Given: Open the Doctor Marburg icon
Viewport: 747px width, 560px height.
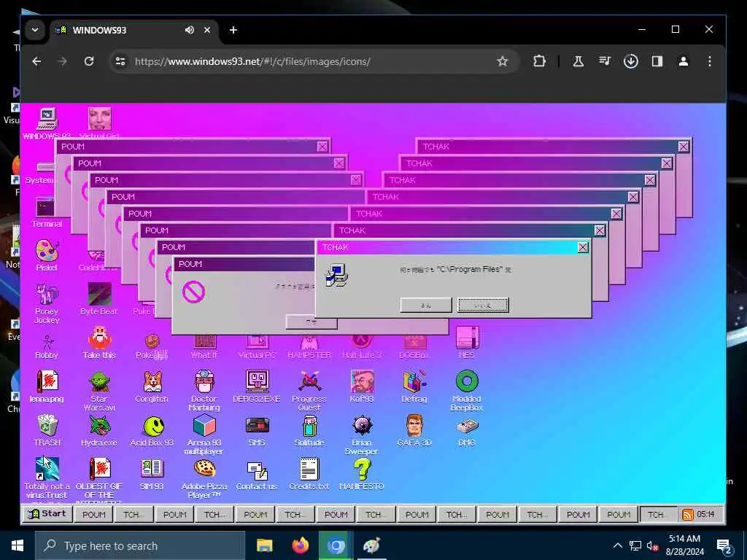Looking at the screenshot, I should (x=204, y=391).
